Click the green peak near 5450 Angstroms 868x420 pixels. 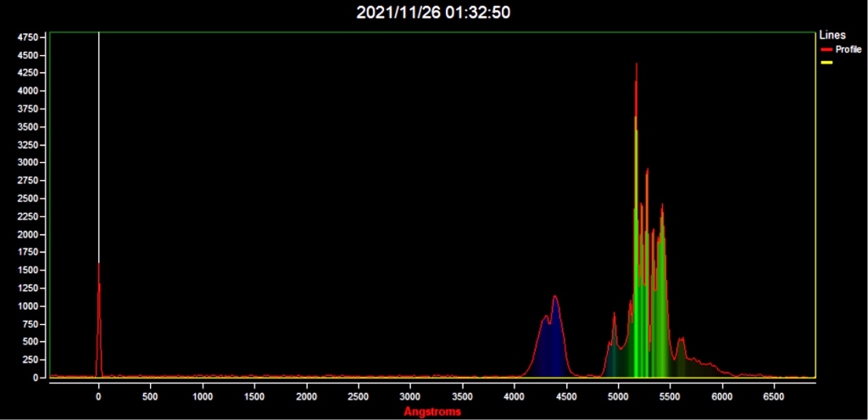click(662, 277)
